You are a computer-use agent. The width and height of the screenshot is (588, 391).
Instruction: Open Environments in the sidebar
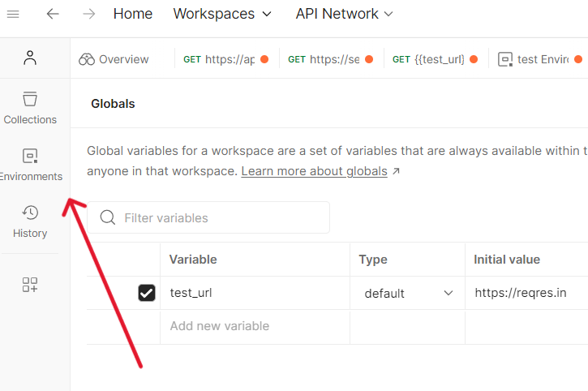30,164
